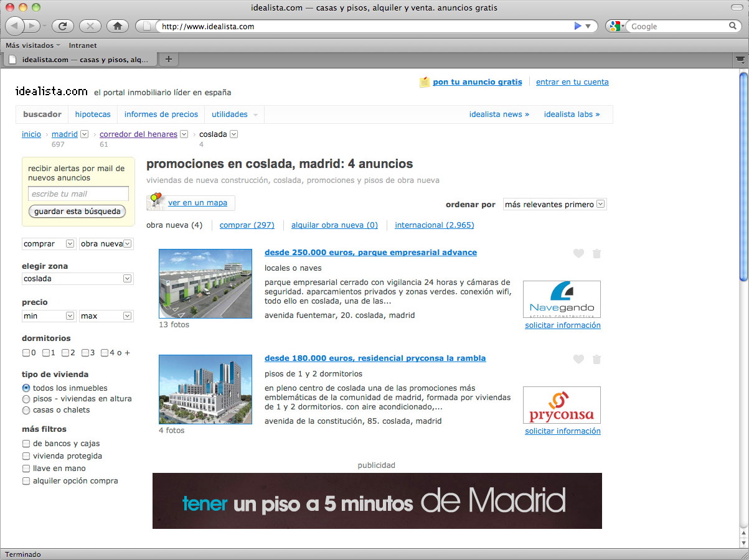Viewport: 749px width, 560px height.
Task: Check the 1 dormitorio checkbox
Action: [46, 353]
